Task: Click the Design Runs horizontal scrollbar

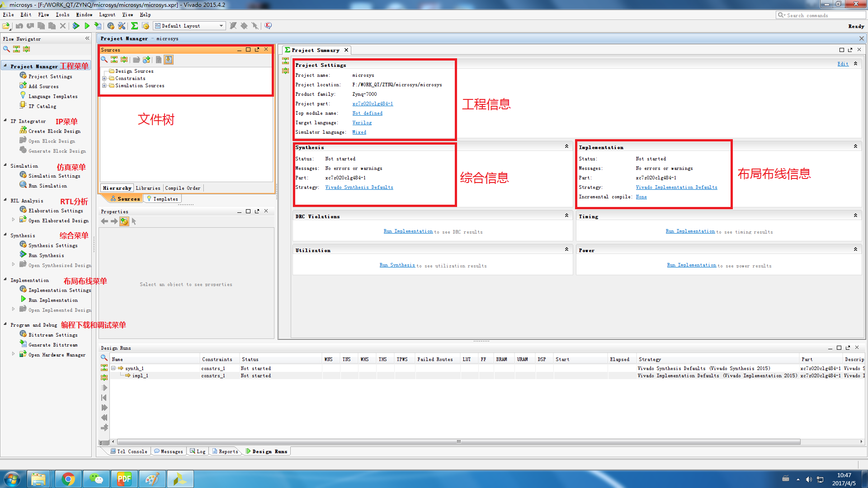Action: [458, 441]
